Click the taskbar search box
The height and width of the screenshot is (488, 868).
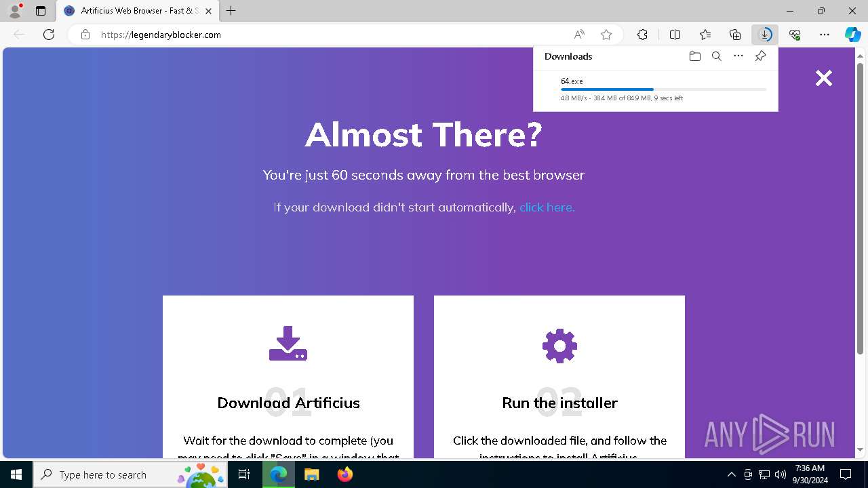coord(130,474)
